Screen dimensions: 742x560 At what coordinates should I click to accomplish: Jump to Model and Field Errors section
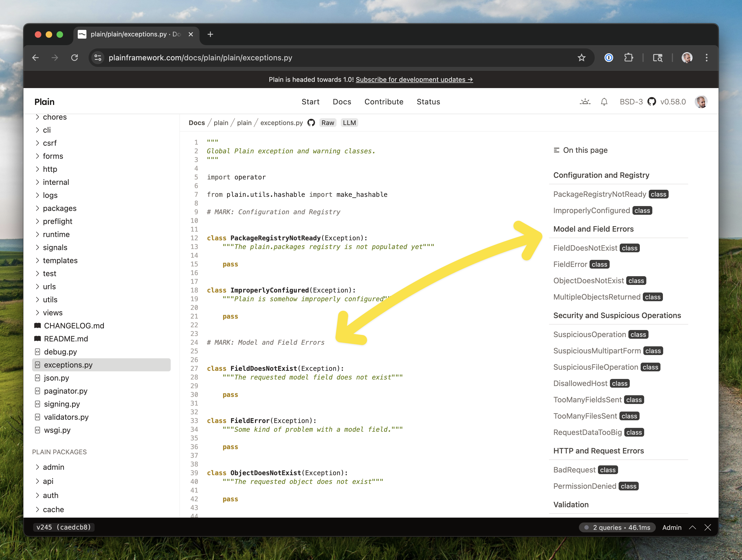click(593, 229)
